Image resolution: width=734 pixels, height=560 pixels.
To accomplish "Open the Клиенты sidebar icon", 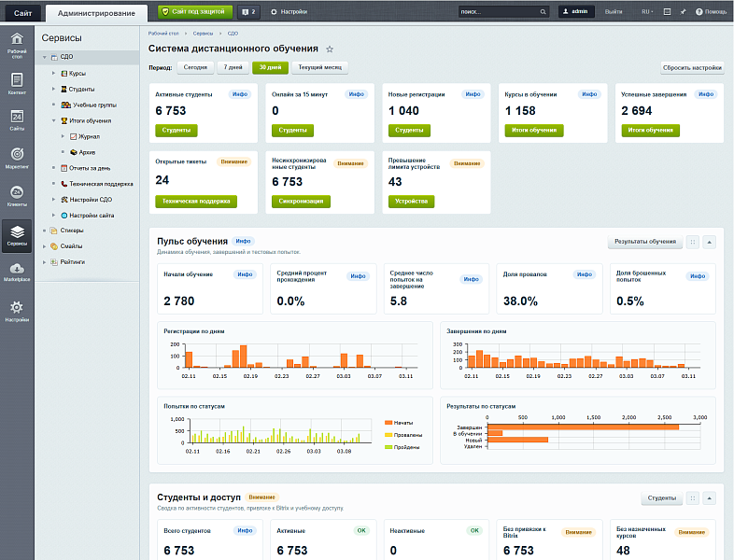I will (x=17, y=194).
